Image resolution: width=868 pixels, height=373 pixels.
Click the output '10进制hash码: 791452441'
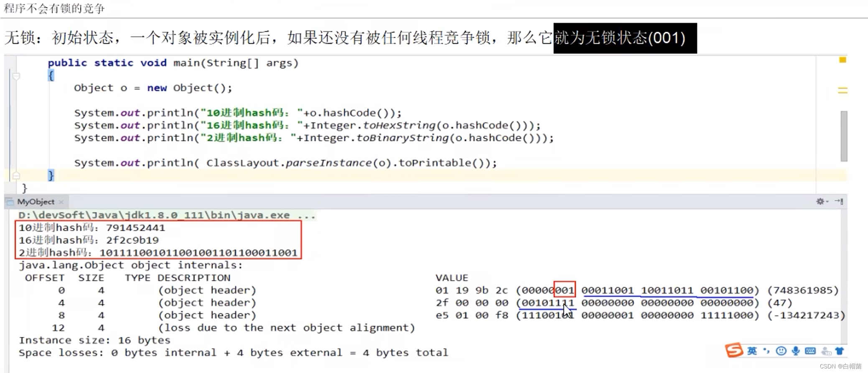pos(92,228)
